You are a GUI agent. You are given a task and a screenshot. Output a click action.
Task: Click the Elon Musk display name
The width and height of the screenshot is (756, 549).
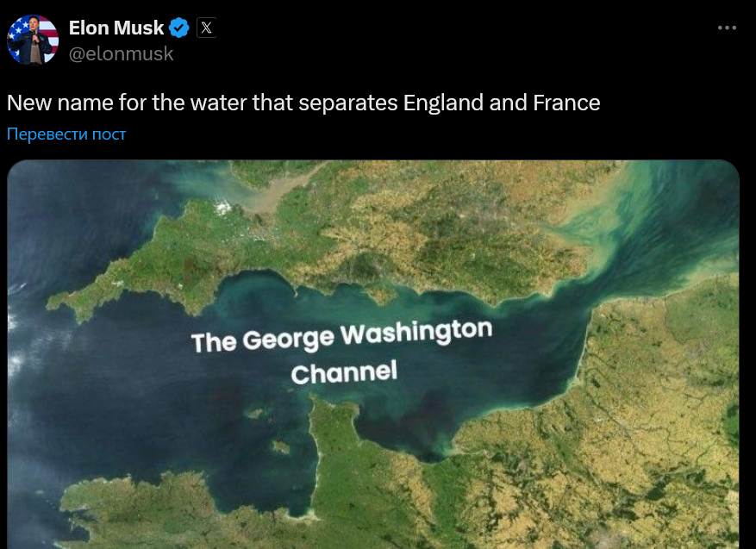click(x=116, y=28)
